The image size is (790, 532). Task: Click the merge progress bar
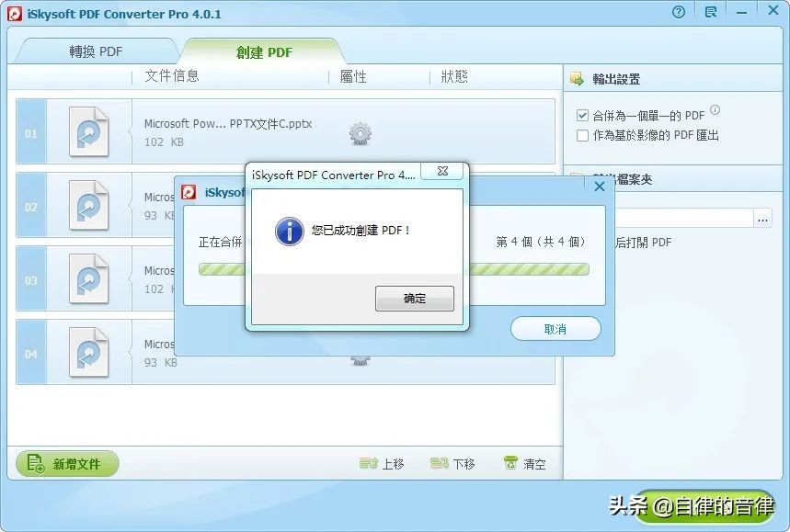[x=394, y=269]
